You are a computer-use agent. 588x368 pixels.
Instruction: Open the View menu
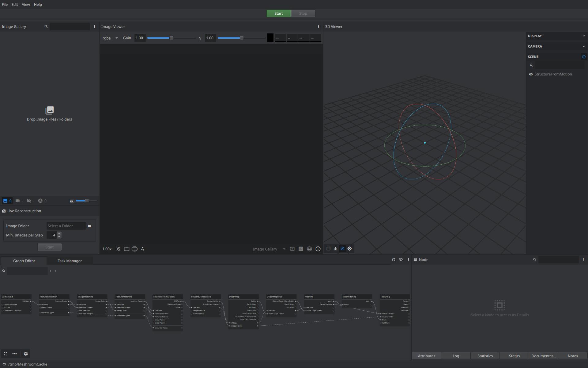coord(26,5)
